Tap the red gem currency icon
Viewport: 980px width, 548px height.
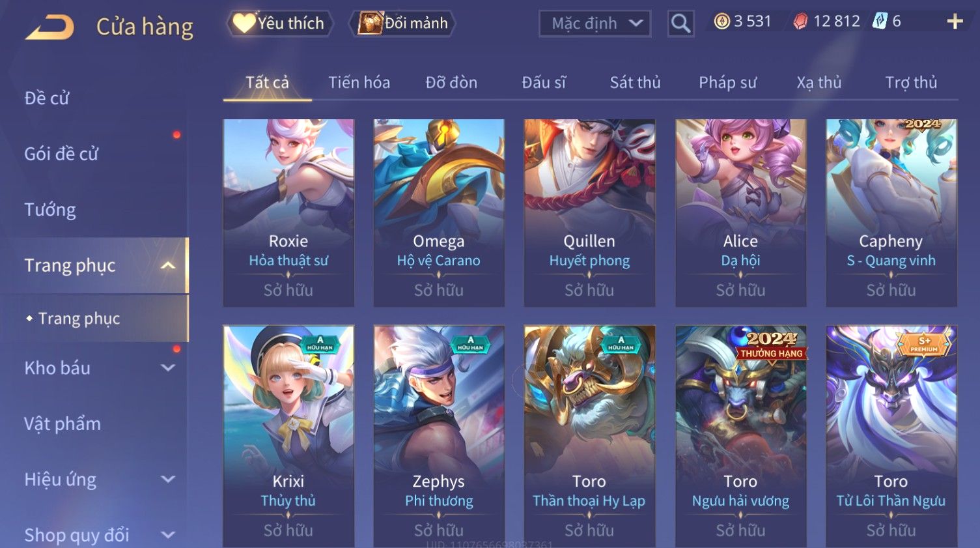click(800, 22)
